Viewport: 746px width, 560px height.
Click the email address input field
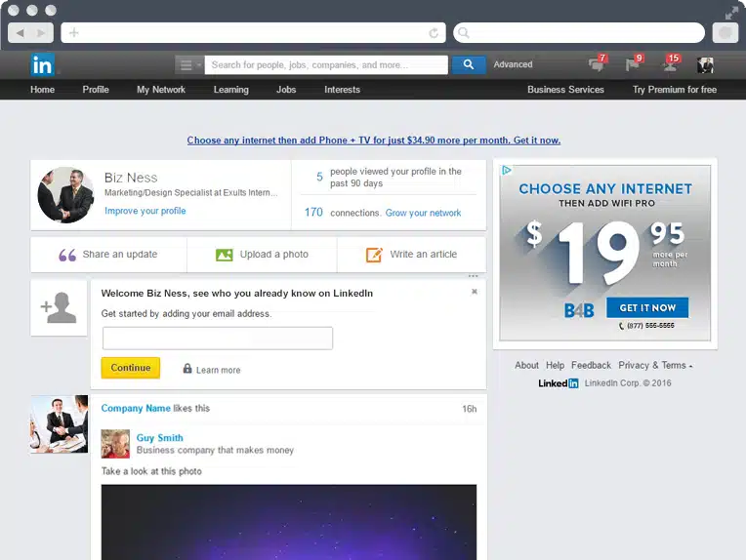218,338
